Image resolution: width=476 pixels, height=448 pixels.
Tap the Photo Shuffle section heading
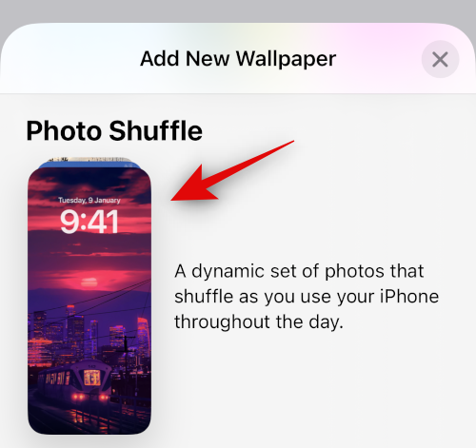(x=114, y=131)
